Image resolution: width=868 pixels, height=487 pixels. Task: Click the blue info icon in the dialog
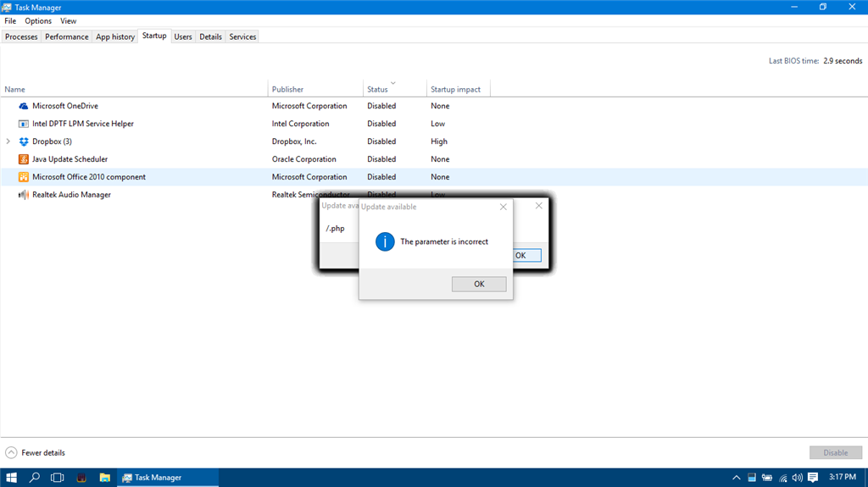(385, 242)
